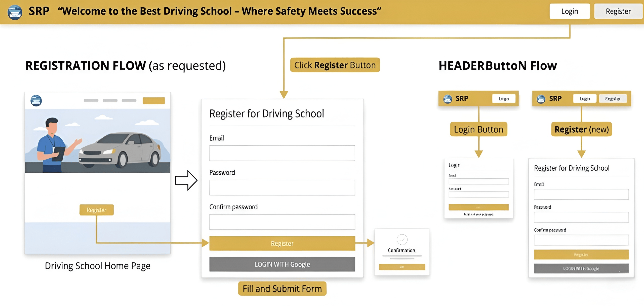Click the checkmark icon in the Confirmation dialog
Image resolution: width=644 pixels, height=306 pixels.
[401, 240]
